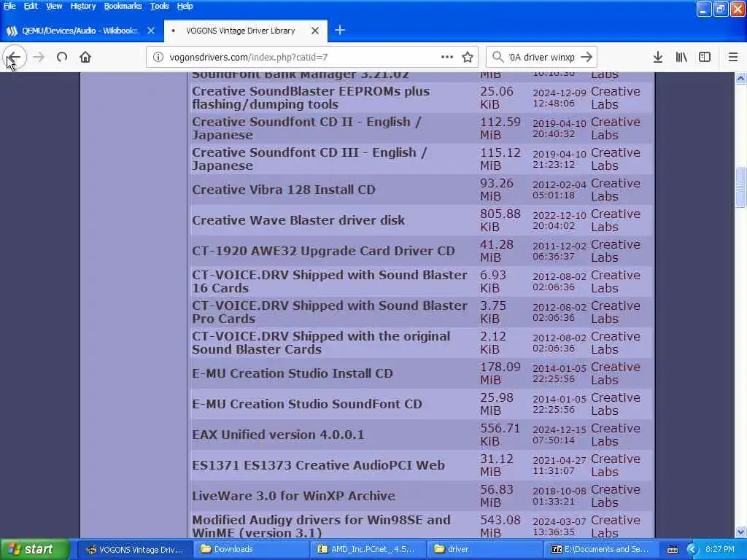Image resolution: width=747 pixels, height=560 pixels.
Task: Click the 8:27 PM taskbar clock
Action: point(720,550)
